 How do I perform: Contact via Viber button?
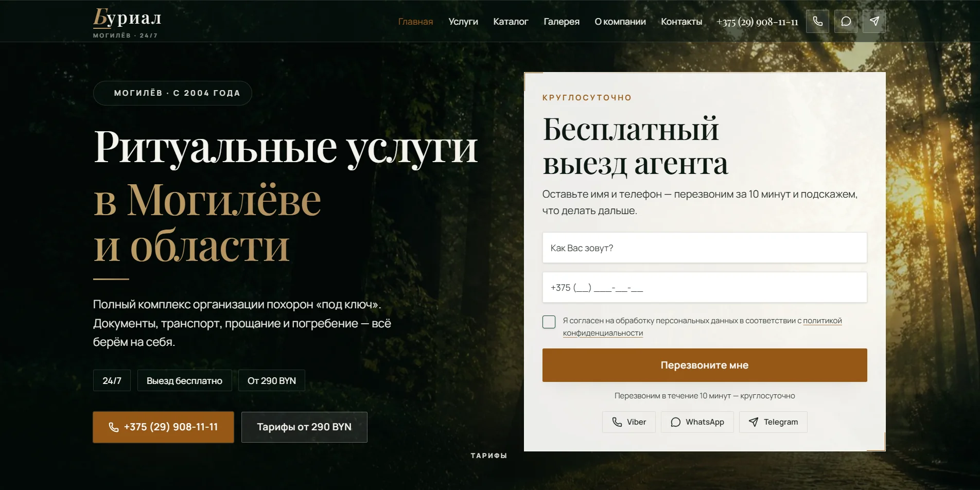pyautogui.click(x=629, y=422)
